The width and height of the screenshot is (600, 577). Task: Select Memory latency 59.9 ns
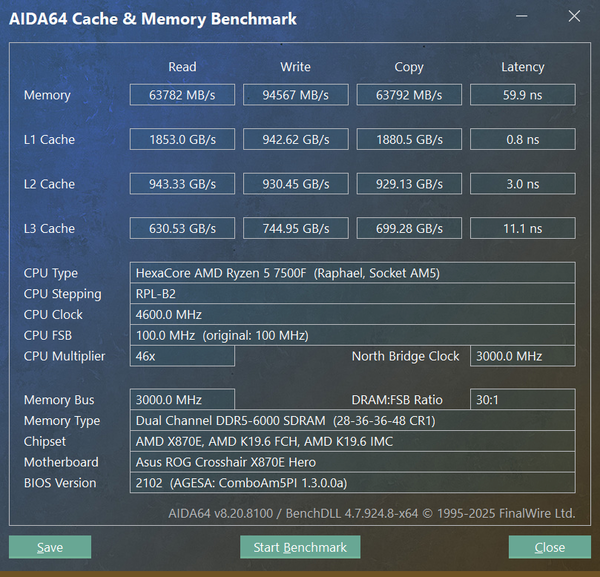pyautogui.click(x=523, y=95)
